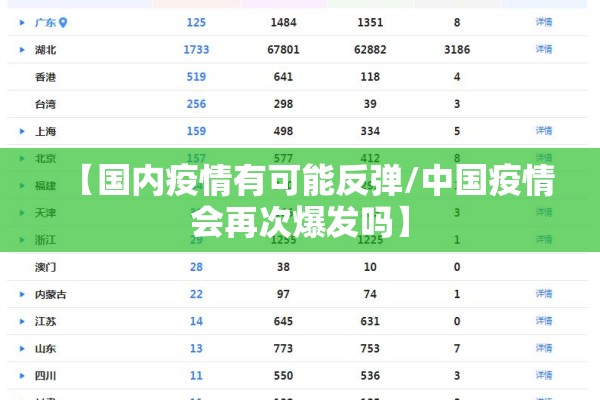Select the 江苏 province name
Viewport: 600px width, 400px height.
(x=46, y=322)
